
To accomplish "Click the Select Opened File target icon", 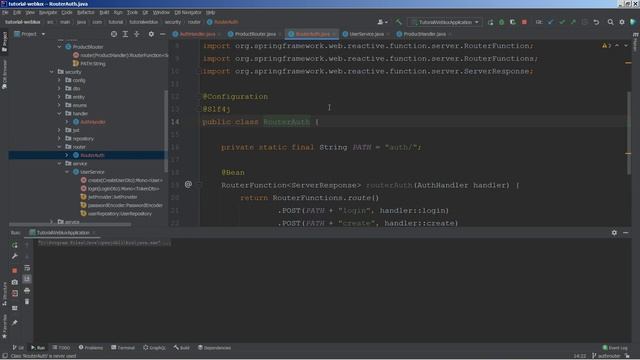I will pyautogui.click(x=114, y=34).
